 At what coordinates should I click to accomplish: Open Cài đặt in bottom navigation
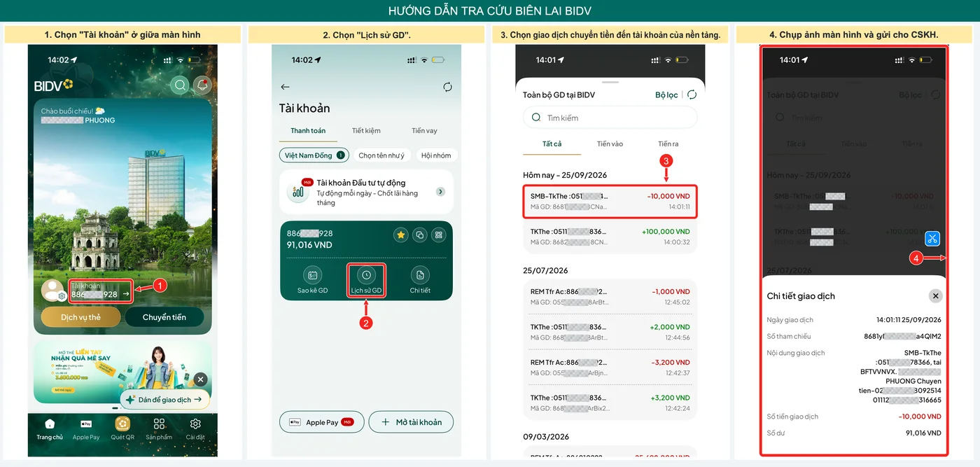click(195, 429)
